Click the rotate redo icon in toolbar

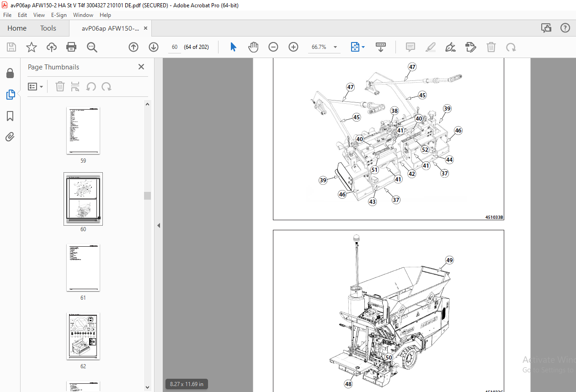coord(511,47)
